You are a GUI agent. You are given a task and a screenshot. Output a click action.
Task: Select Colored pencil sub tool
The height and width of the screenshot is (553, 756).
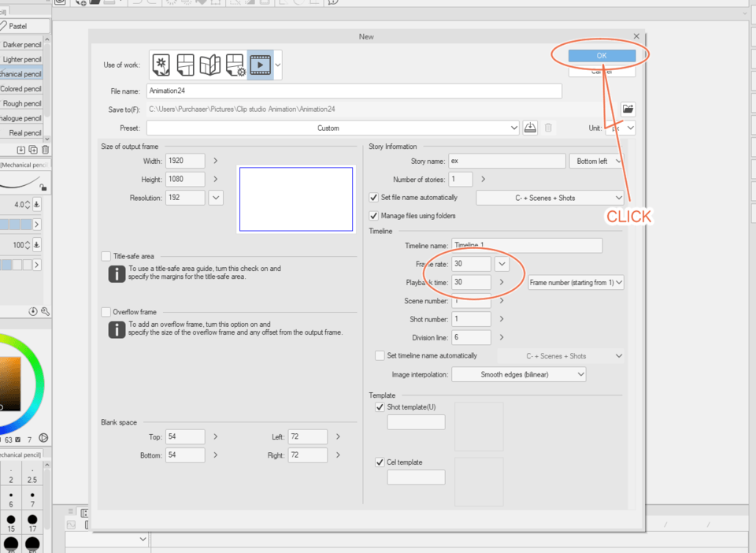(x=22, y=89)
